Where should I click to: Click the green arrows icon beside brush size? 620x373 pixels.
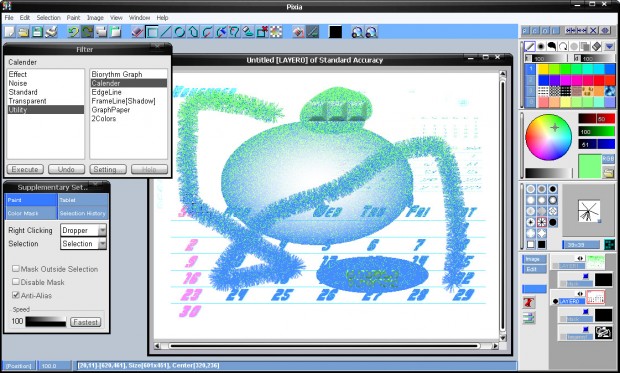609,244
